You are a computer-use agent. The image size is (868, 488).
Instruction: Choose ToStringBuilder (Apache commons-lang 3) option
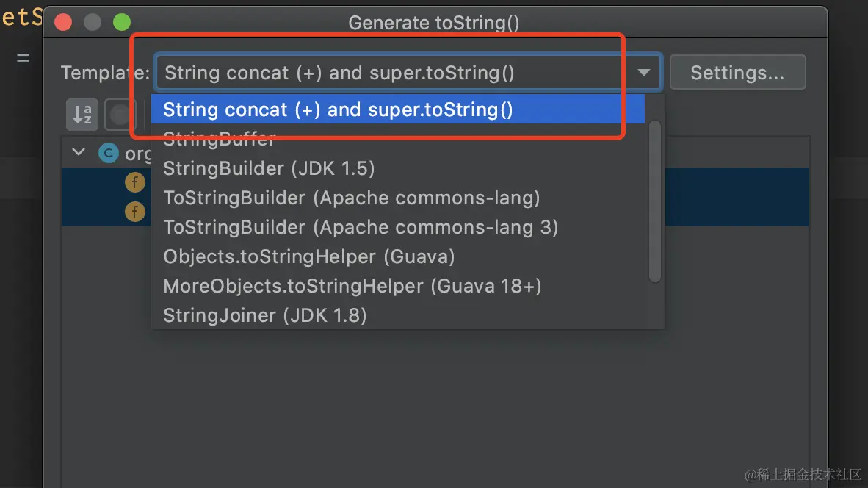point(361,227)
